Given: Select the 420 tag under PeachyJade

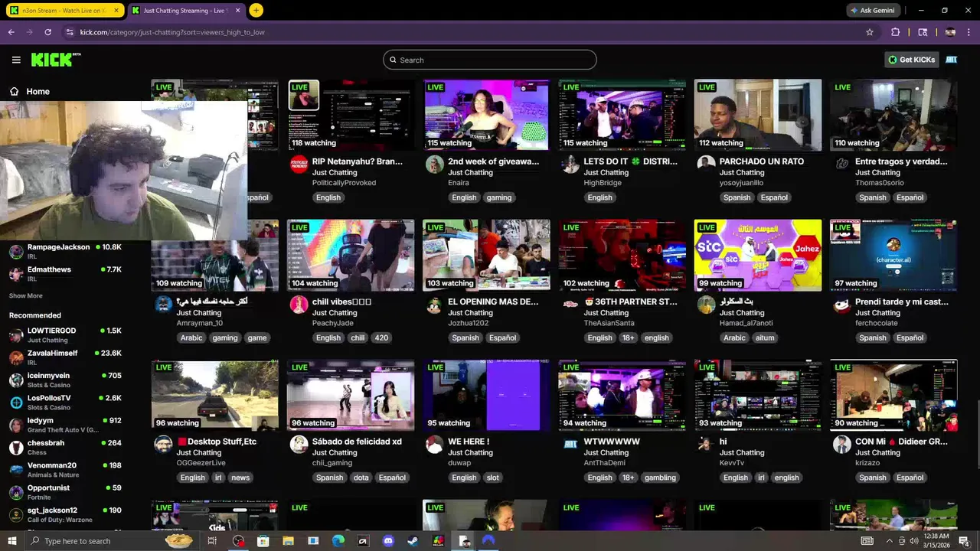Looking at the screenshot, I should click(x=381, y=337).
